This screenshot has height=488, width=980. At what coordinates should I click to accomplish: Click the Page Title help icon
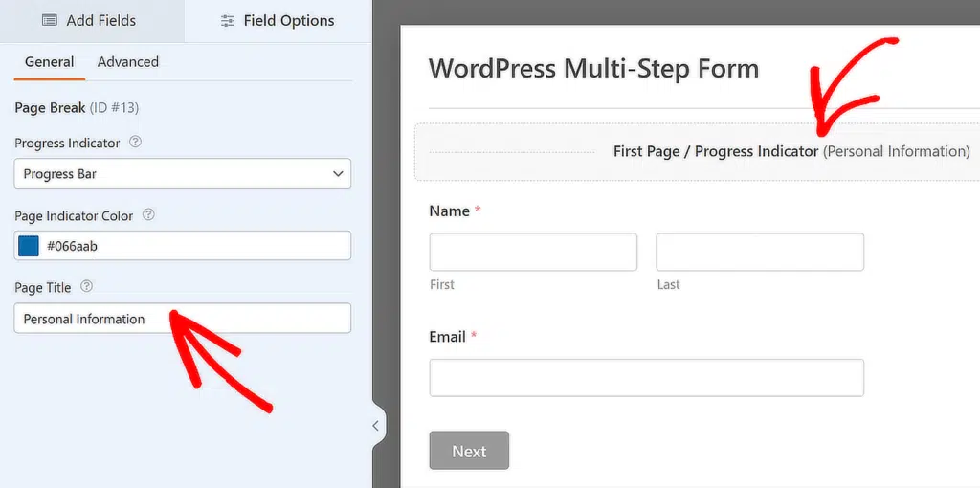click(87, 286)
